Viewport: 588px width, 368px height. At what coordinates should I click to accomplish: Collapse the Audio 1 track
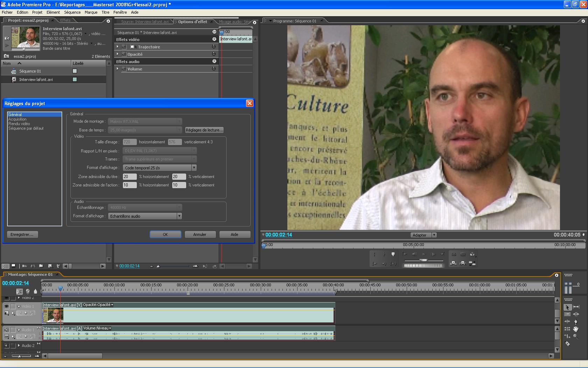(x=19, y=330)
